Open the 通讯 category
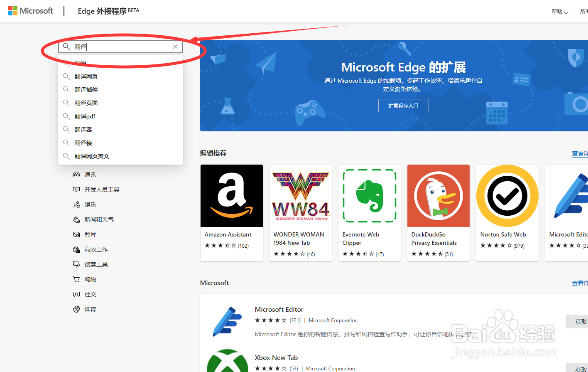Screen dimensions: 588x372 [90, 175]
